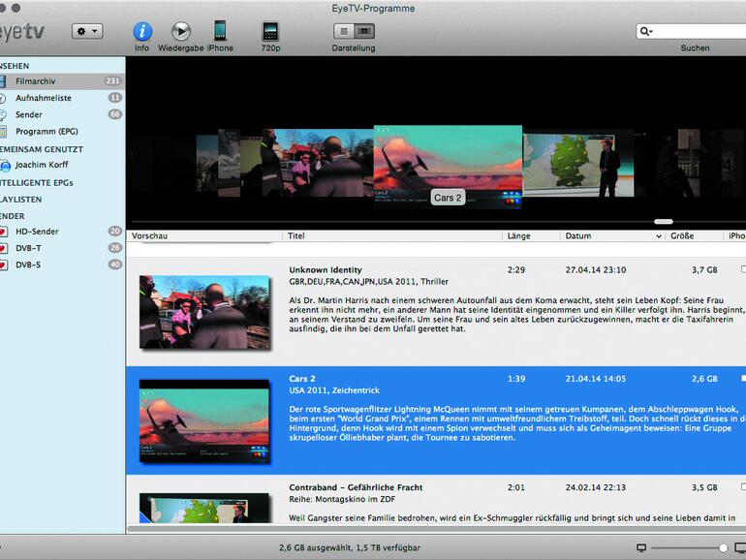Tick the iPhone checkbox for Unknown Identity
746x560 pixels.
pos(743,269)
